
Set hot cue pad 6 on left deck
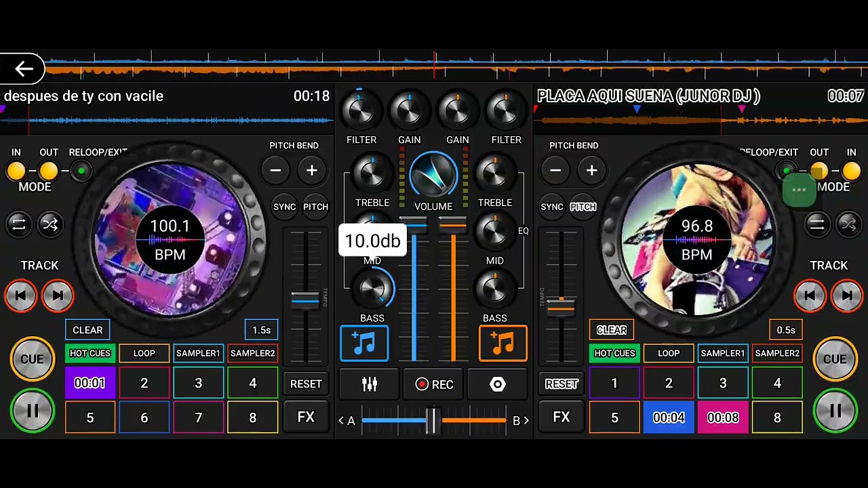point(144,418)
